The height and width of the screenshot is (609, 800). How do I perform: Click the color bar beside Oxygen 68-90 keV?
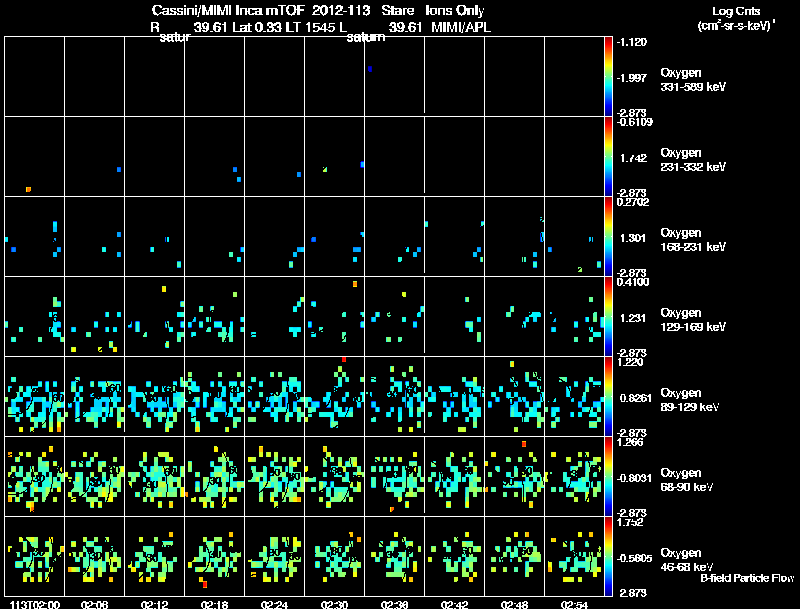(608, 477)
